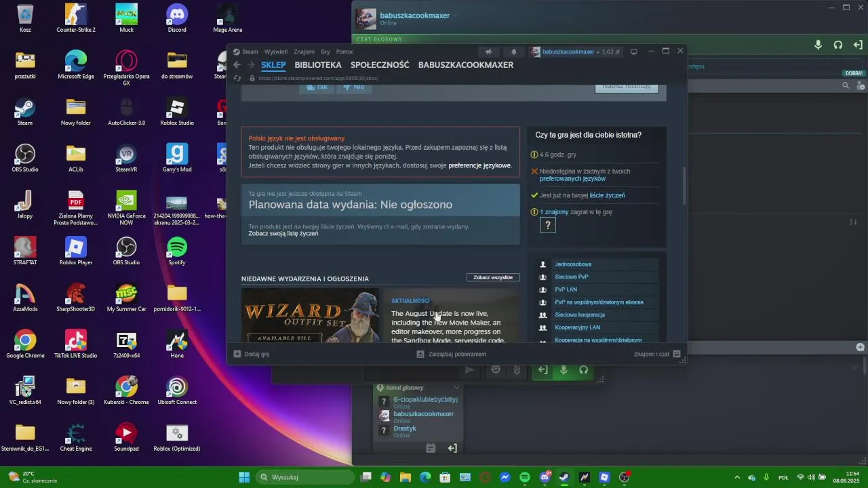
Task: Go back with Steam's back arrow
Action: point(237,65)
